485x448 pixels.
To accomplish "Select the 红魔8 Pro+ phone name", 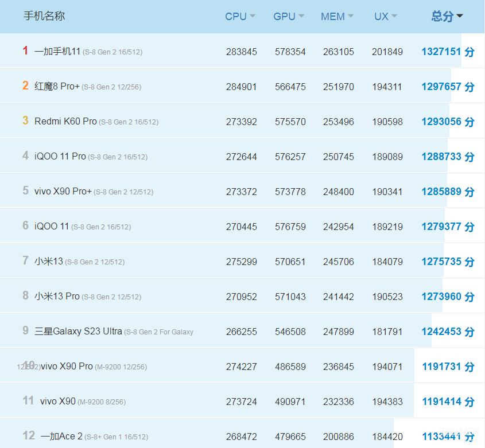I will [x=57, y=86].
